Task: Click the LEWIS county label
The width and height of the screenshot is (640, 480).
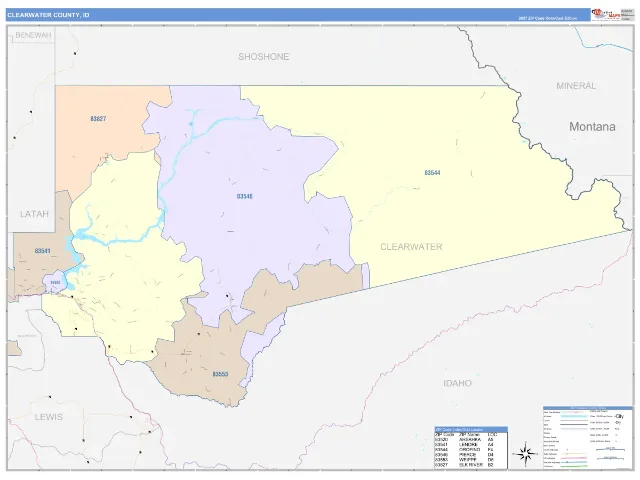Action: (x=49, y=417)
